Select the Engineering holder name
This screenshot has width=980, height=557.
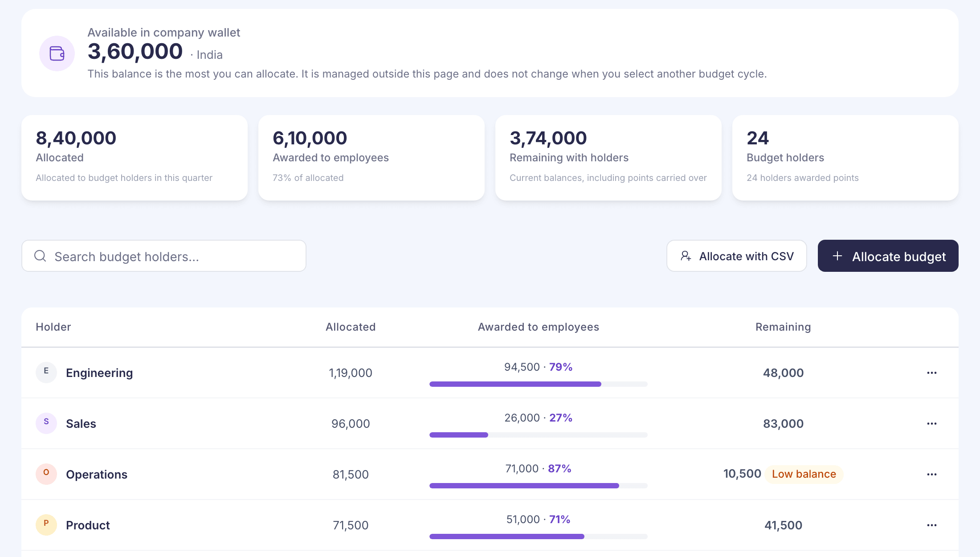pos(99,373)
